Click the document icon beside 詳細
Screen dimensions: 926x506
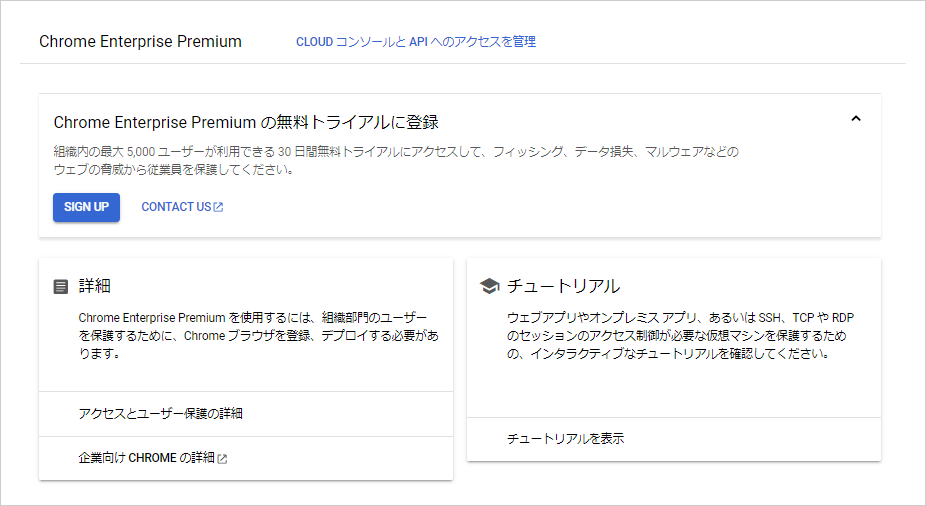coord(61,287)
